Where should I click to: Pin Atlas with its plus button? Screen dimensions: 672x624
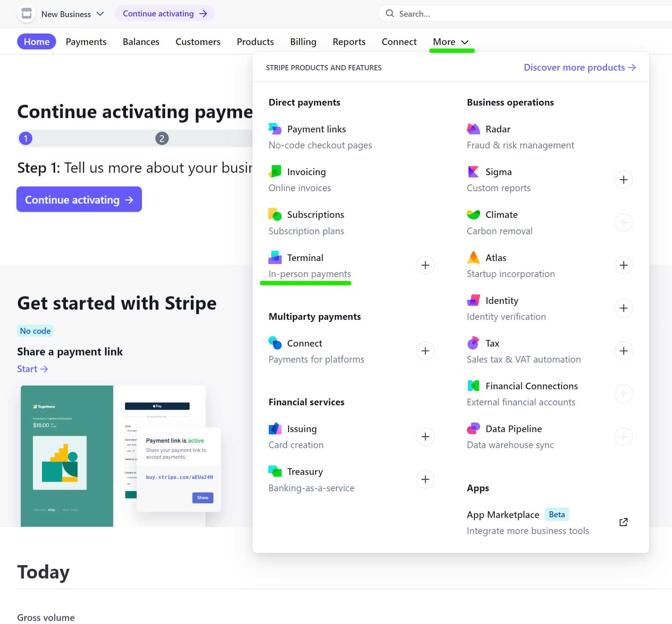point(624,265)
